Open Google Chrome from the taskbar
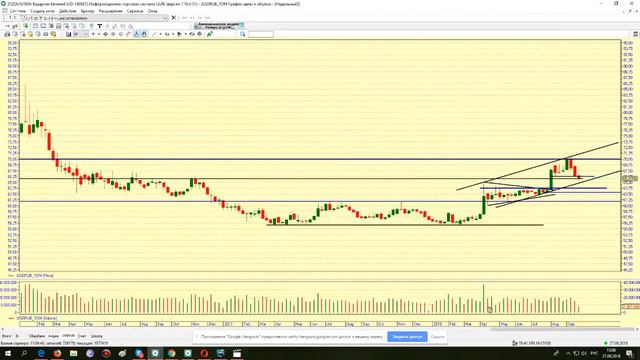 pyautogui.click(x=171, y=353)
